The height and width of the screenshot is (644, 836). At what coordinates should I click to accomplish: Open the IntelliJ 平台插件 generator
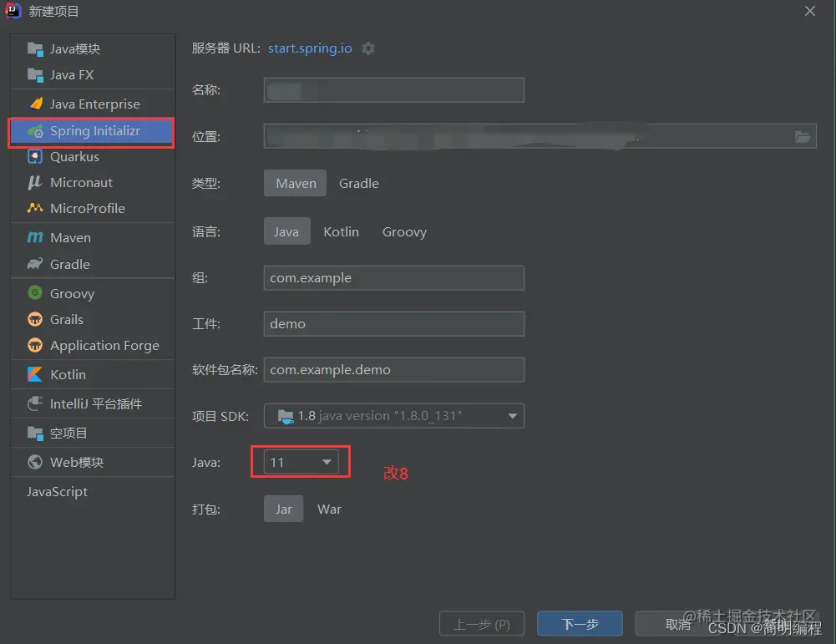tap(92, 403)
